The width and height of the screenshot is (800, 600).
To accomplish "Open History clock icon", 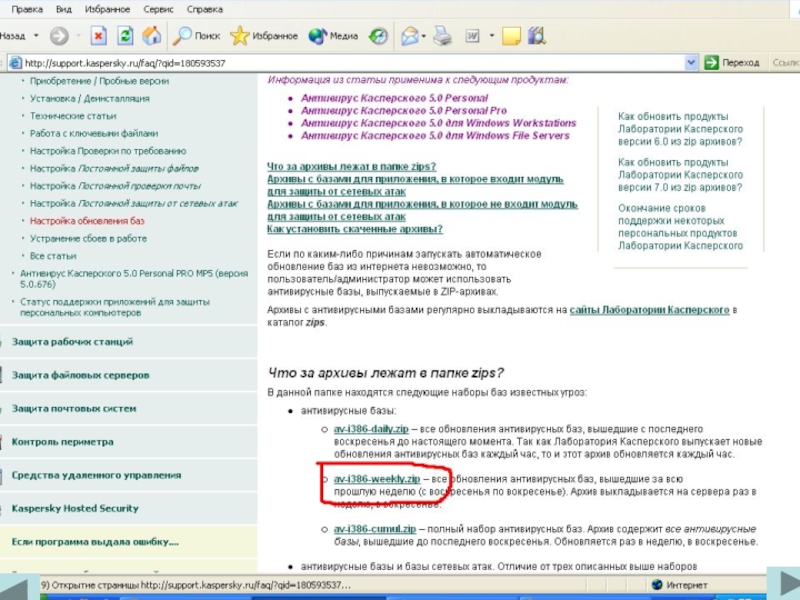I will pyautogui.click(x=379, y=36).
